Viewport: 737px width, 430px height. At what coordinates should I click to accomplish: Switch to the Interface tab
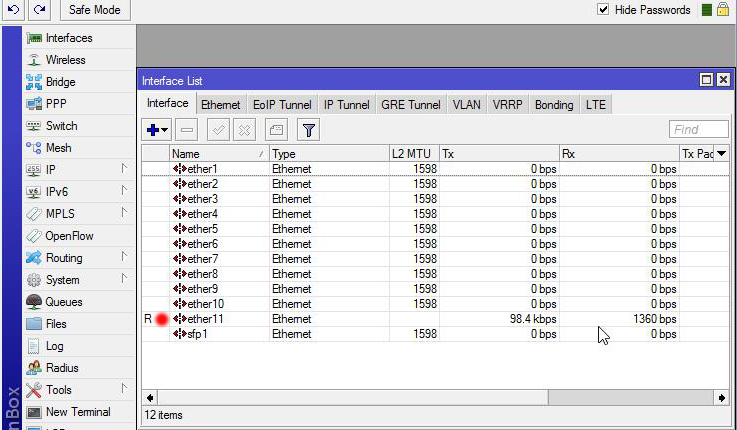tap(167, 103)
